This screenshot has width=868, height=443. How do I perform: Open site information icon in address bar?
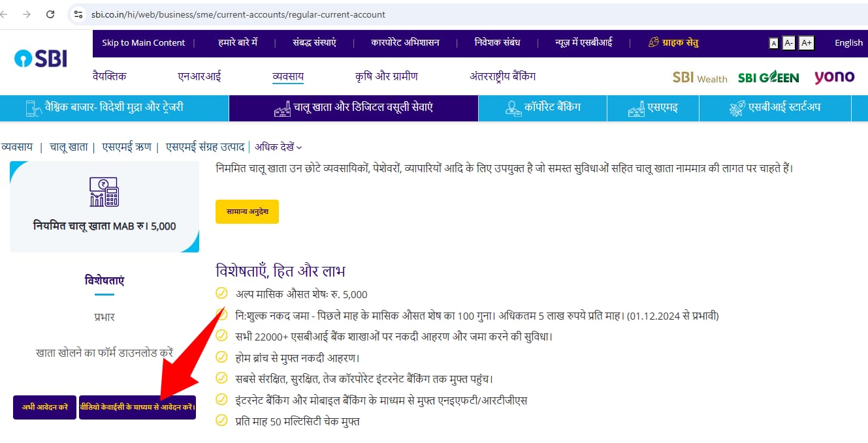78,14
